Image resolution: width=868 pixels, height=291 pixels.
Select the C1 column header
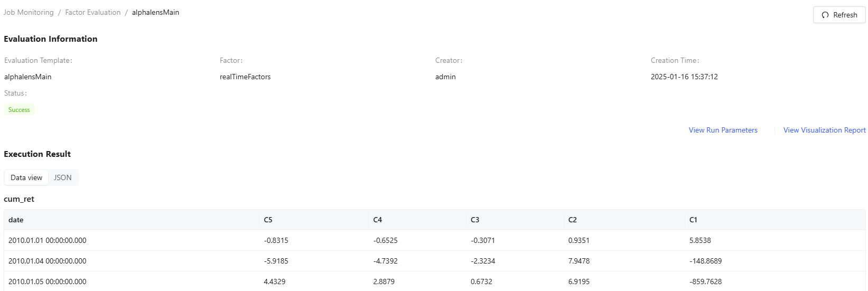pos(694,220)
